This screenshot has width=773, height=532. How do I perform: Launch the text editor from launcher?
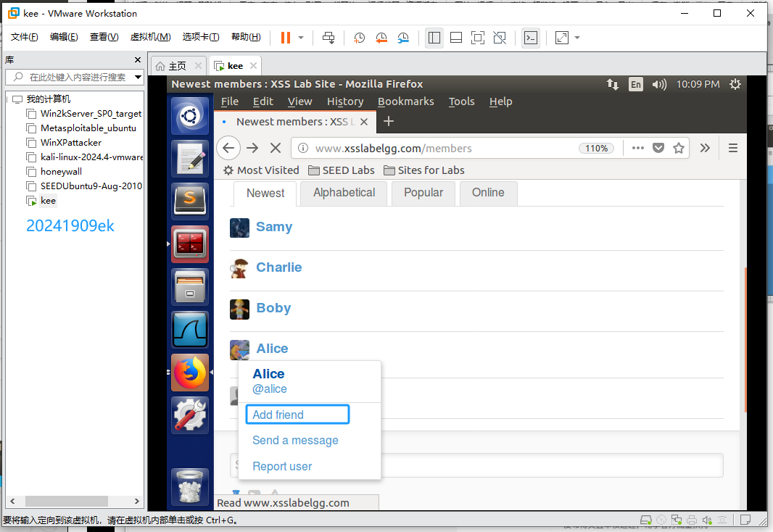coord(190,159)
